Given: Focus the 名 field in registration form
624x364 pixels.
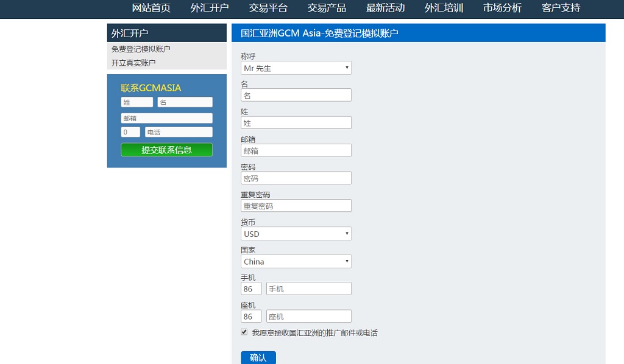Looking at the screenshot, I should pos(296,96).
